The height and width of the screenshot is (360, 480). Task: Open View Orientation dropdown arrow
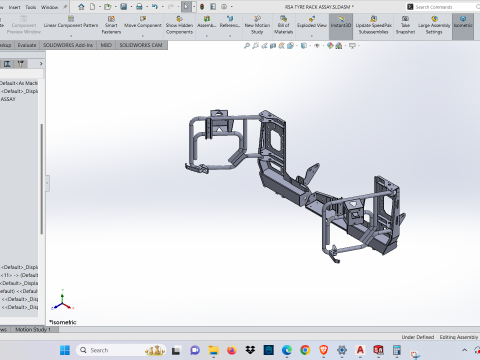(296, 46)
